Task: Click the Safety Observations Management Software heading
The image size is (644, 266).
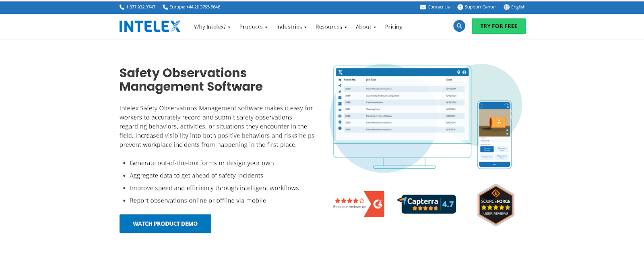Action: point(191,80)
